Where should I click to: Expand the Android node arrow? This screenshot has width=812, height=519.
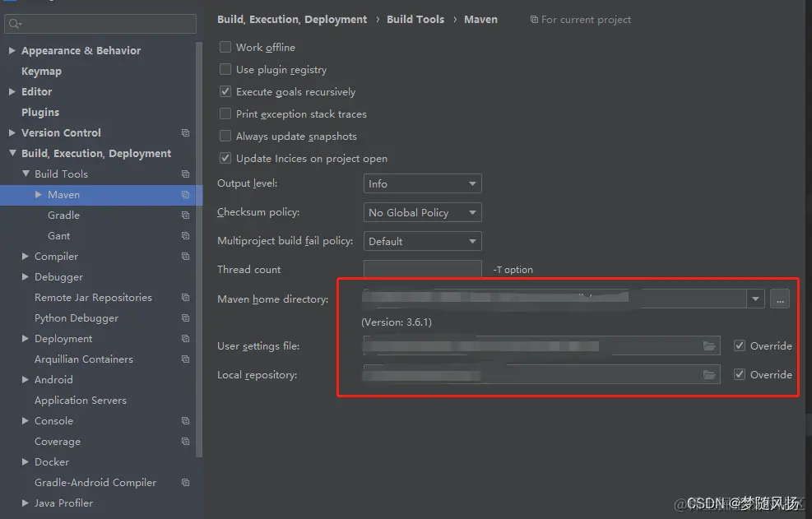(25, 380)
